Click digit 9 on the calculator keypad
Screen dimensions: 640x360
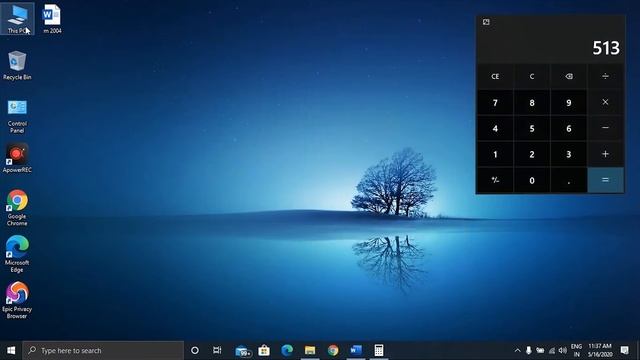tap(569, 102)
